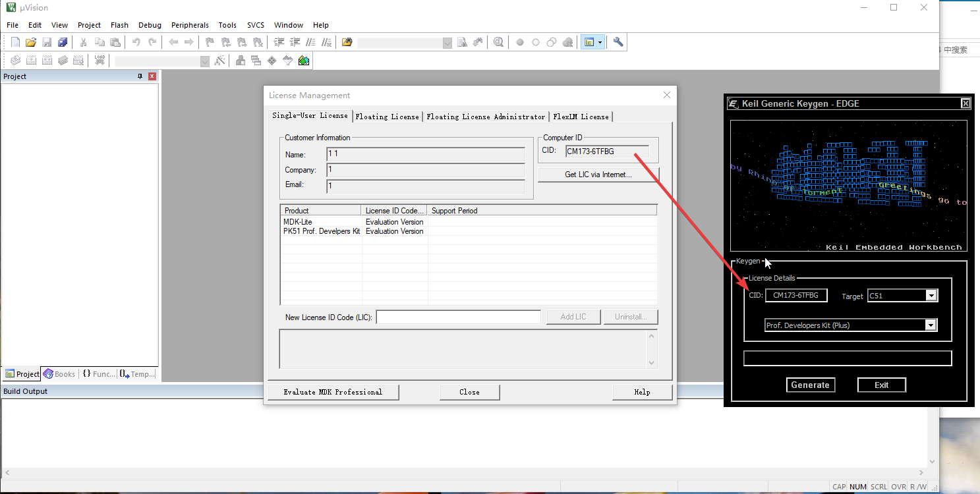Click the New License ID Code field

(458, 317)
